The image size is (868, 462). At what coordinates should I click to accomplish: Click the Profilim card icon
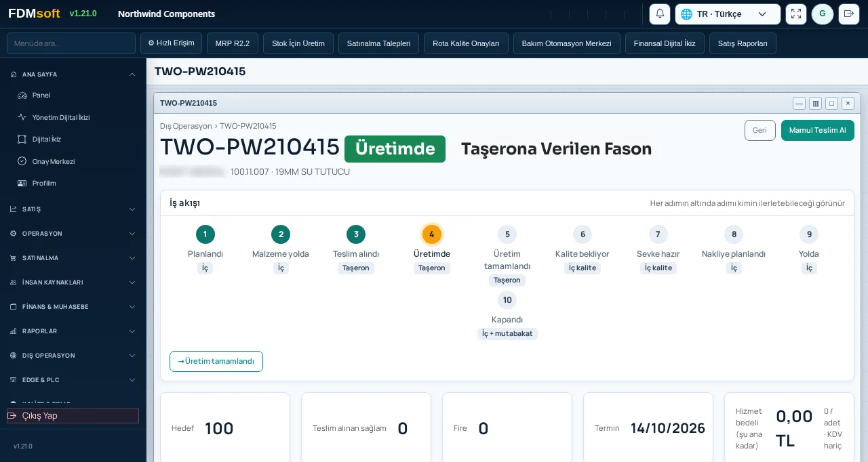(x=22, y=183)
